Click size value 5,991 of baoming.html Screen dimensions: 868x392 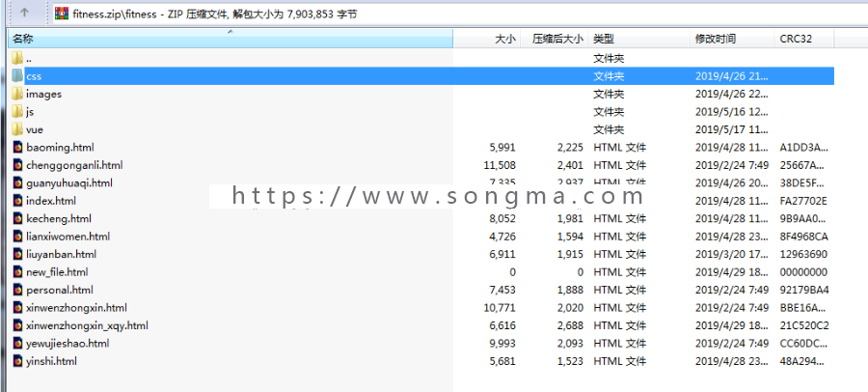pos(502,148)
